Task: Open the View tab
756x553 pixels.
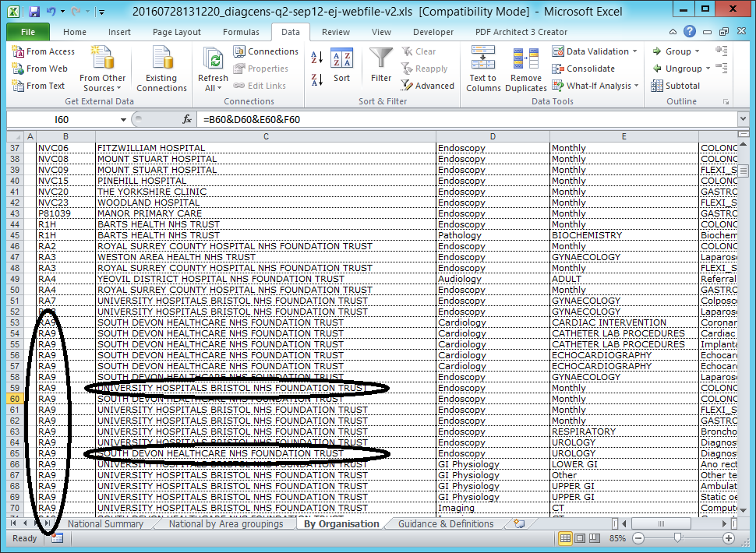Action: coord(381,32)
